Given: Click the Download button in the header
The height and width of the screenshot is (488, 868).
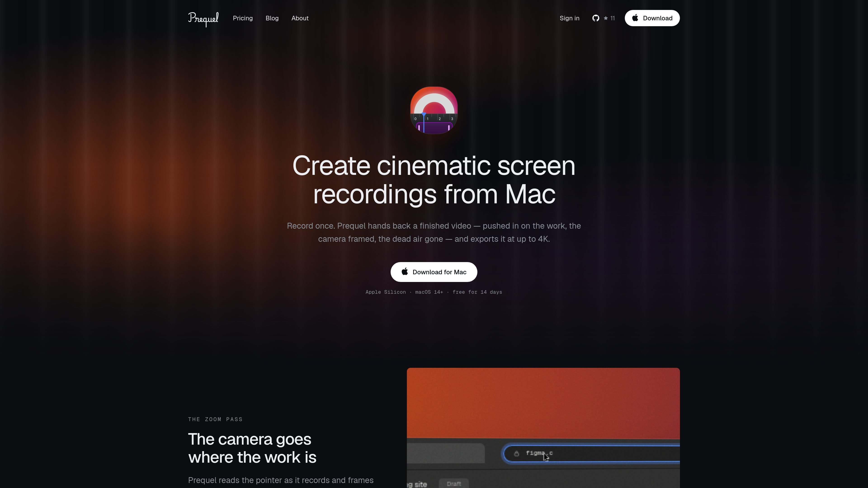Looking at the screenshot, I should pyautogui.click(x=652, y=18).
